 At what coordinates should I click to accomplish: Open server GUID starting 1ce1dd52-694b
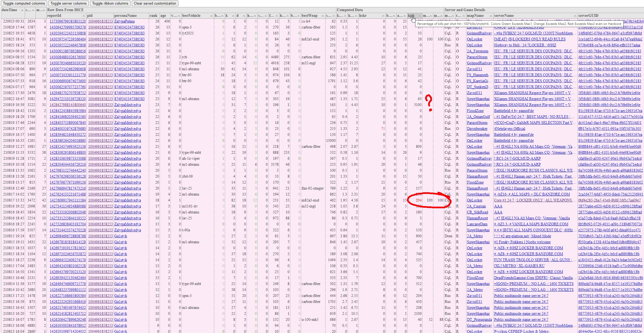point(610,39)
